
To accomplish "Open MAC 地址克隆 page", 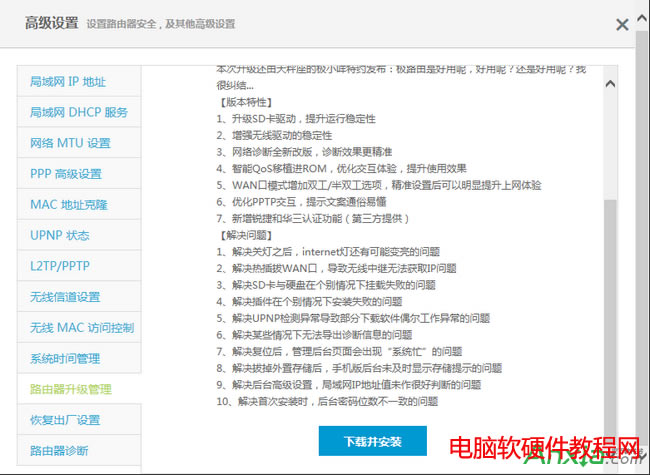I will pyautogui.click(x=79, y=204).
